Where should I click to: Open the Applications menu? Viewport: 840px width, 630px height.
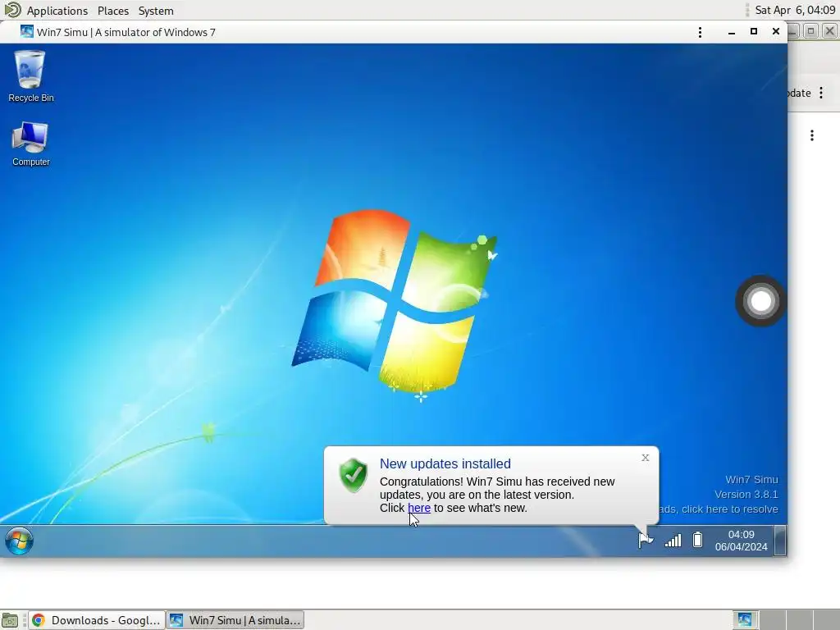(57, 11)
